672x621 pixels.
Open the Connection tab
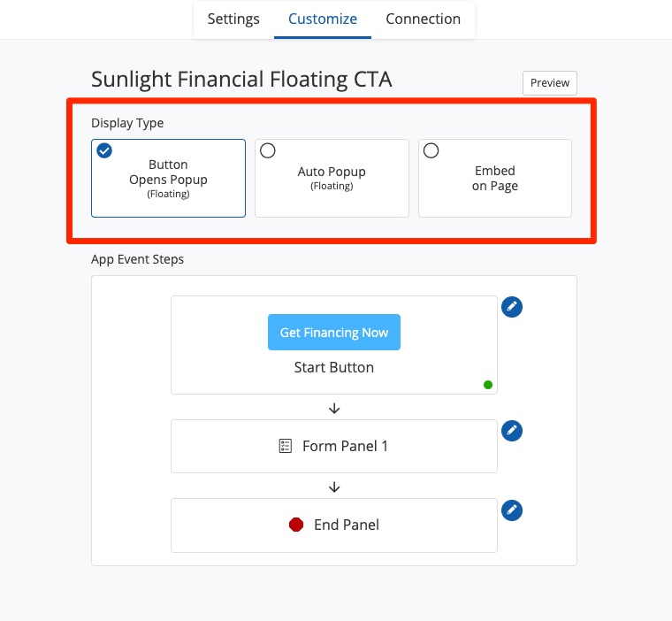pos(423,19)
